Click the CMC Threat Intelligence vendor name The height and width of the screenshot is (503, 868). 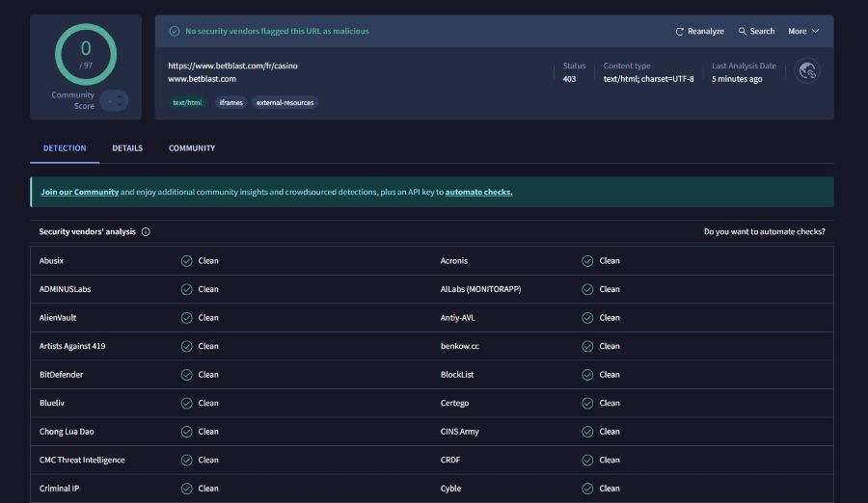coord(82,460)
